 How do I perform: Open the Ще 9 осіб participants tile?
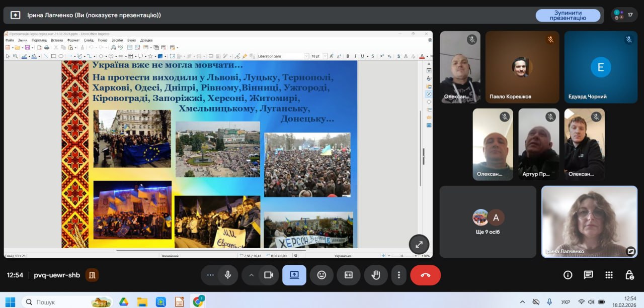488,222
